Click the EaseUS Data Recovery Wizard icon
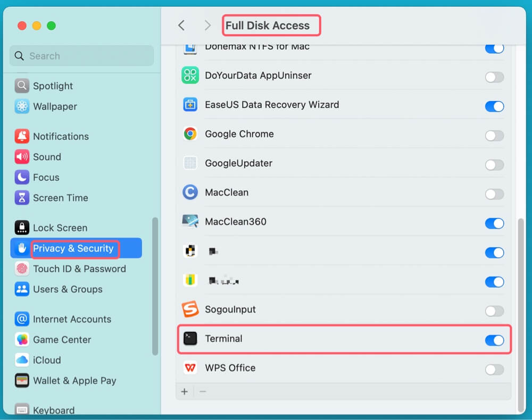This screenshot has width=532, height=420. pos(190,105)
